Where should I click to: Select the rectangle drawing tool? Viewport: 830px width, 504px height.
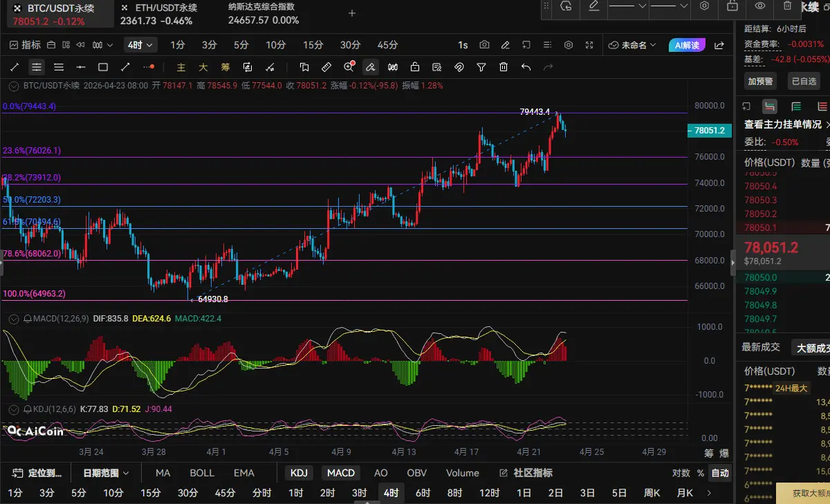[103, 67]
